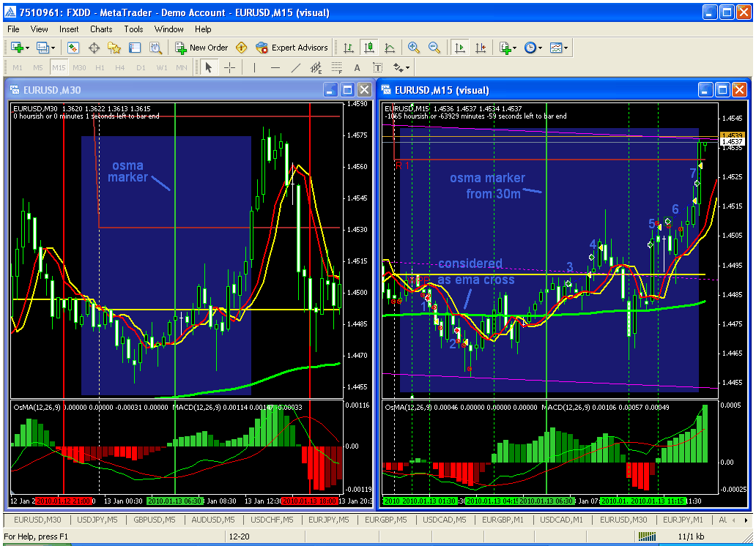Open the Insert menu
This screenshot has width=756, height=546.
[x=69, y=29]
